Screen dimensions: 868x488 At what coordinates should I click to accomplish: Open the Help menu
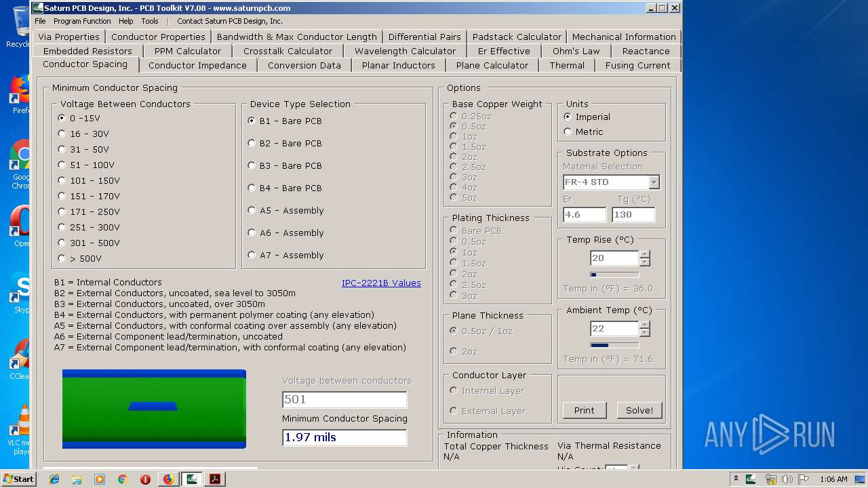126,21
